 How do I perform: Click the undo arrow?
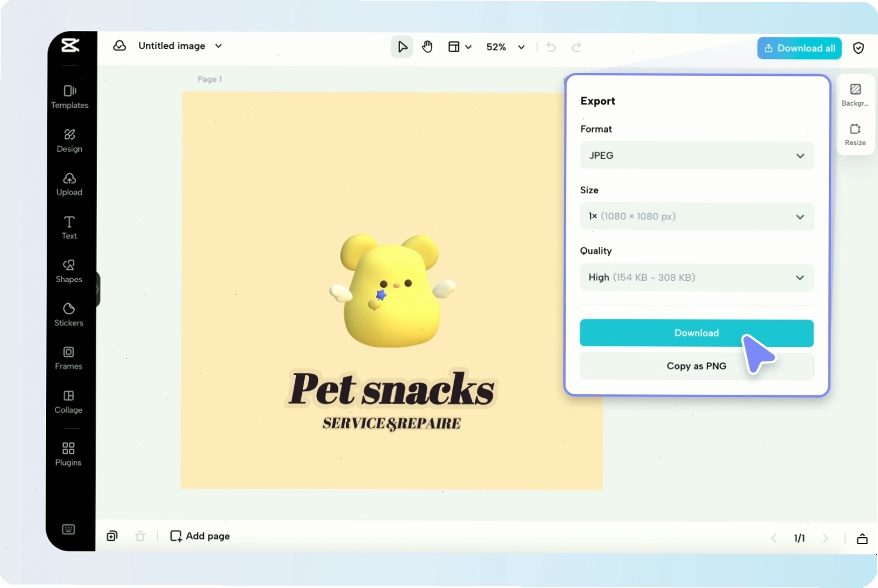click(x=551, y=47)
